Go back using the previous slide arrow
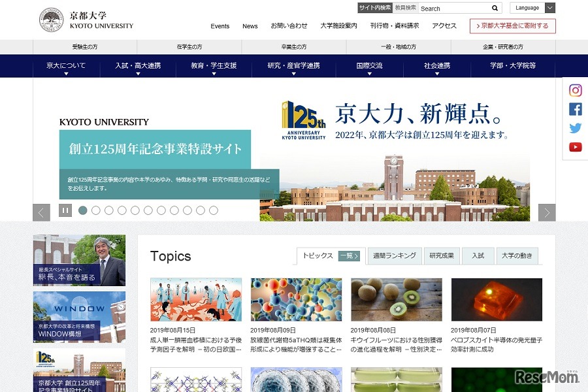Image resolution: width=588 pixels, height=392 pixels. [41, 212]
